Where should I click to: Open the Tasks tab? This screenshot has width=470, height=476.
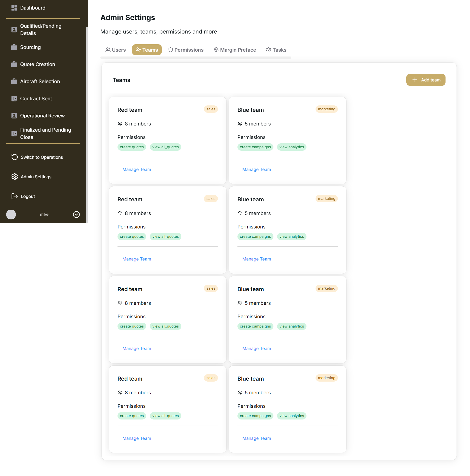(276, 50)
